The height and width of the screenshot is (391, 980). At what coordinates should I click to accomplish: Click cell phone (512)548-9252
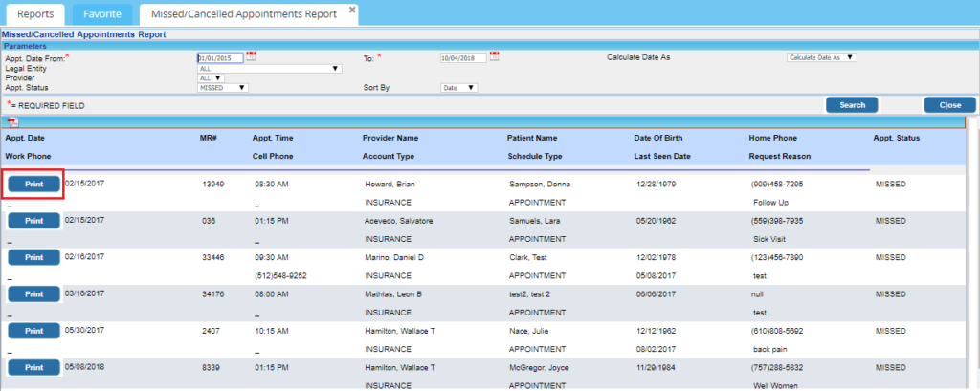[280, 275]
